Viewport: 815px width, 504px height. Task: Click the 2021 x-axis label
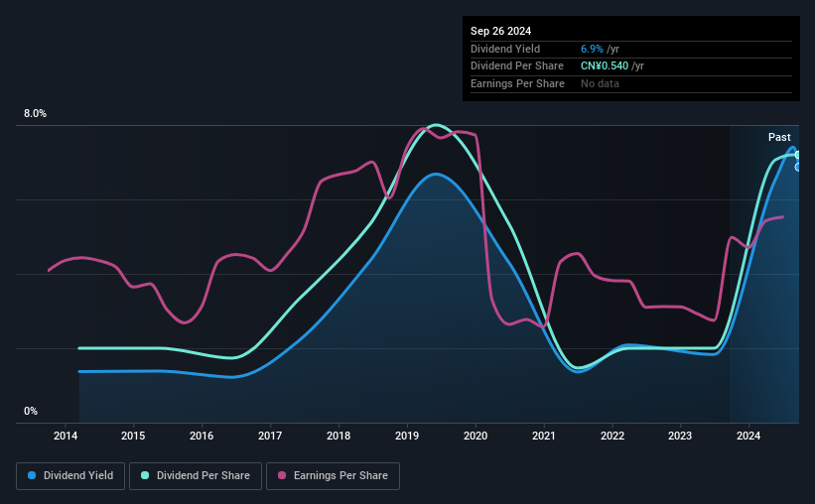[544, 436]
